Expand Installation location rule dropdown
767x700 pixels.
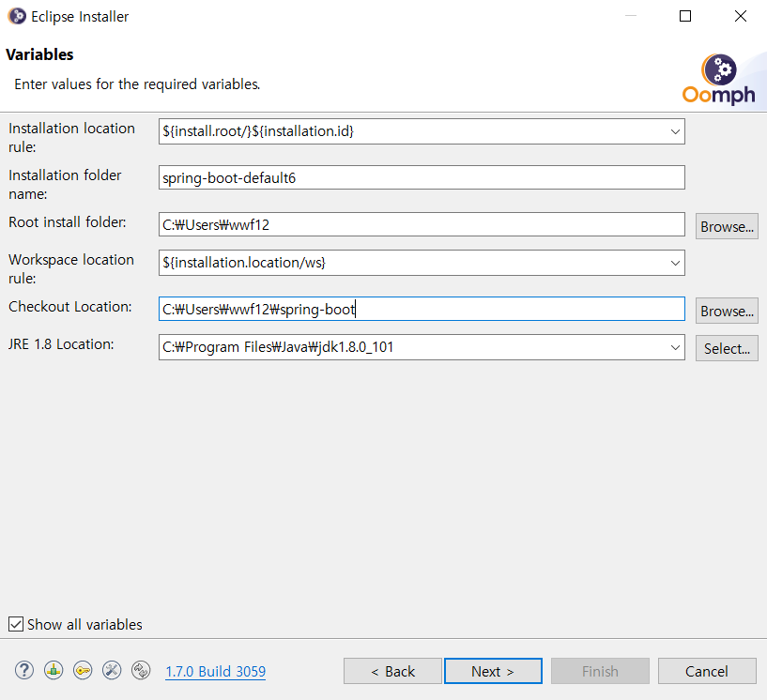[675, 131]
